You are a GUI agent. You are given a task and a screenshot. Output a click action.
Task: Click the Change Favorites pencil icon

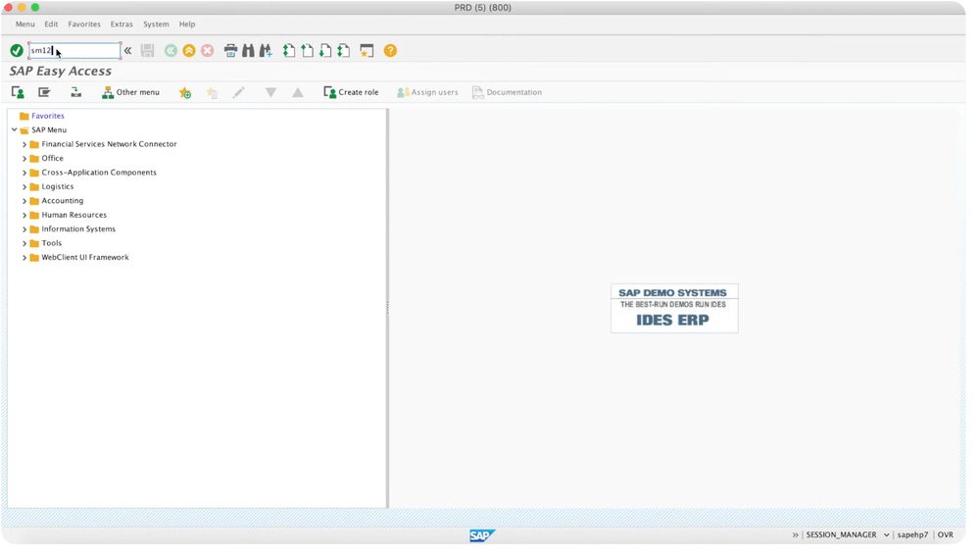click(239, 92)
